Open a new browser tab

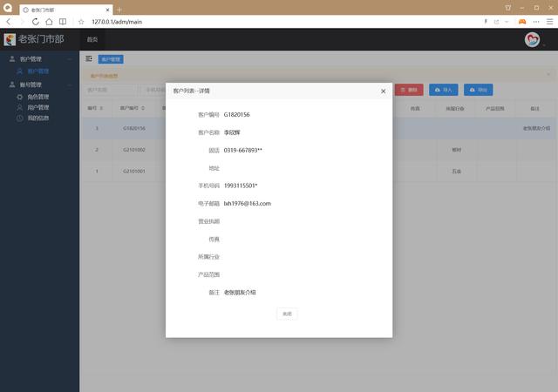pyautogui.click(x=119, y=10)
